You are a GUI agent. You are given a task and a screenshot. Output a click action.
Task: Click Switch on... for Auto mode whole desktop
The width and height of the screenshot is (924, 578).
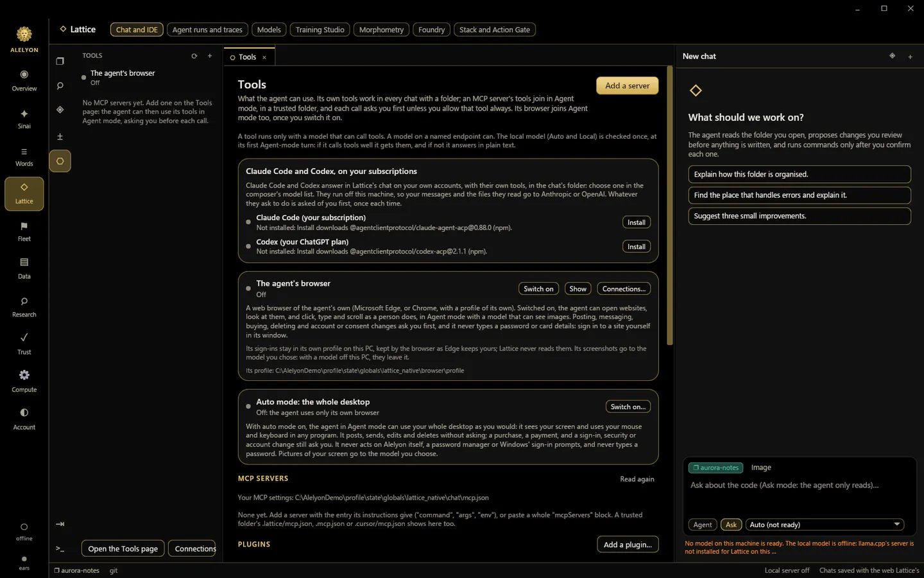click(628, 407)
